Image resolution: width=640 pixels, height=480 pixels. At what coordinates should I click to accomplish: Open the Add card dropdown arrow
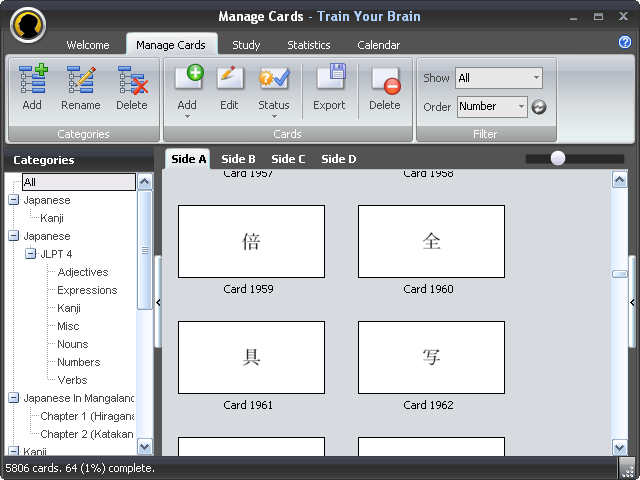pyautogui.click(x=187, y=117)
